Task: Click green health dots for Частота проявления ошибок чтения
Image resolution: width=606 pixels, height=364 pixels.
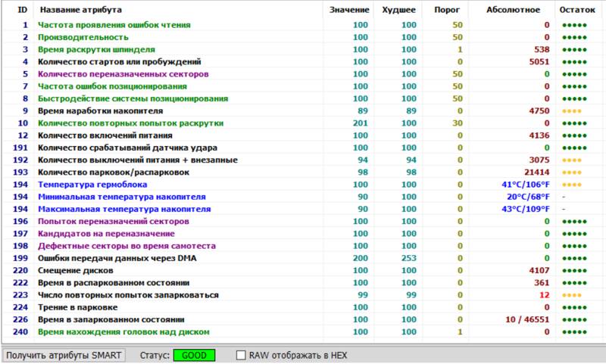Action: pyautogui.click(x=574, y=25)
